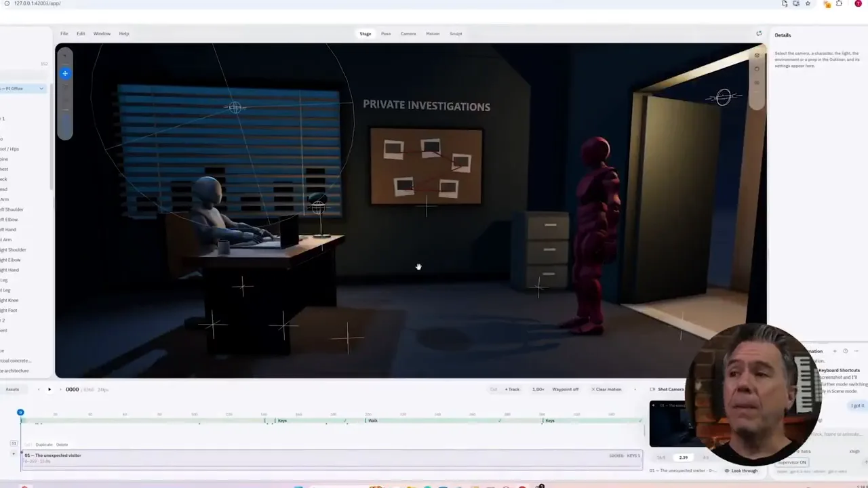This screenshot has width=868, height=488.
Task: Switch to the Stage tab
Action: point(366,33)
